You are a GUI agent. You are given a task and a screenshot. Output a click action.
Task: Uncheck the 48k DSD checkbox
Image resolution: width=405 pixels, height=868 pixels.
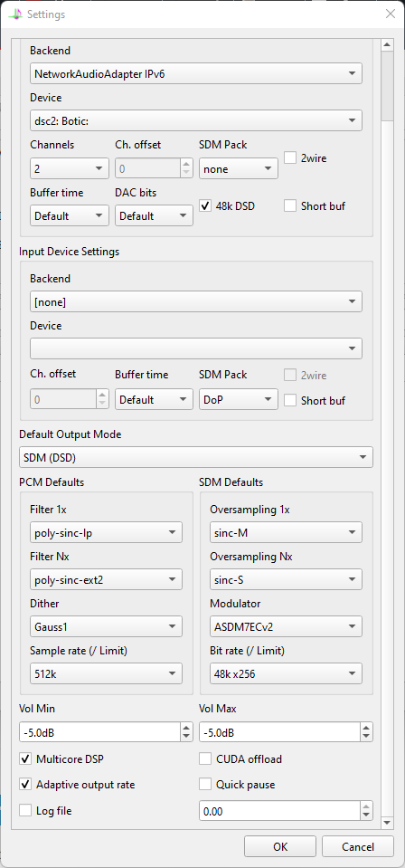click(205, 206)
